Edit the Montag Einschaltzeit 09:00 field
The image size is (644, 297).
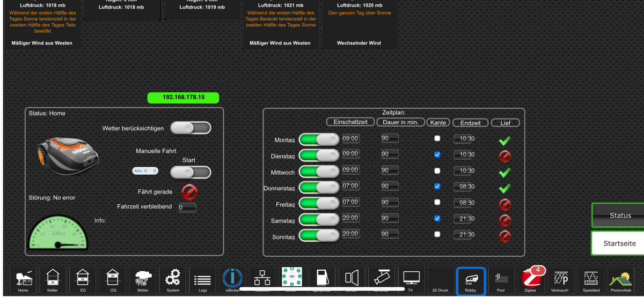click(x=350, y=138)
